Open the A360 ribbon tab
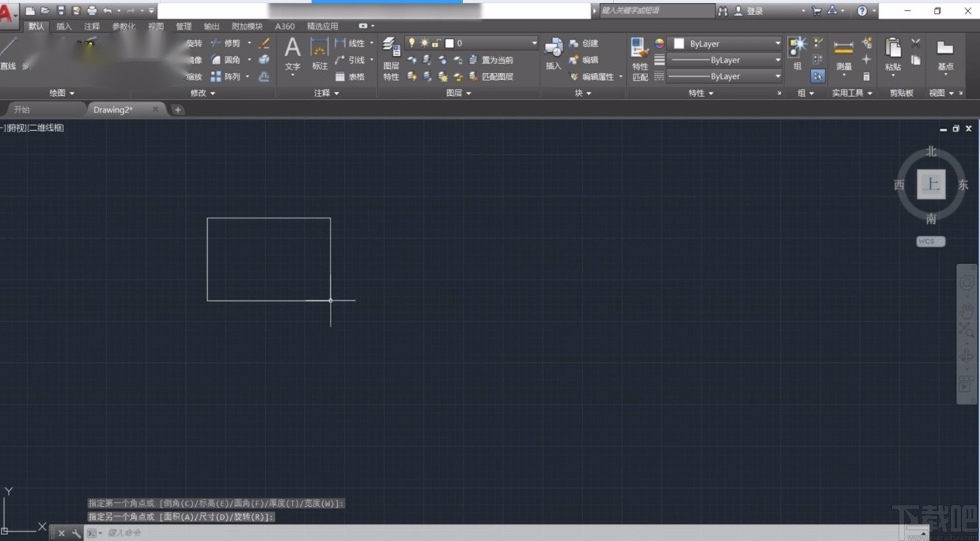This screenshot has width=980, height=541. tap(285, 26)
